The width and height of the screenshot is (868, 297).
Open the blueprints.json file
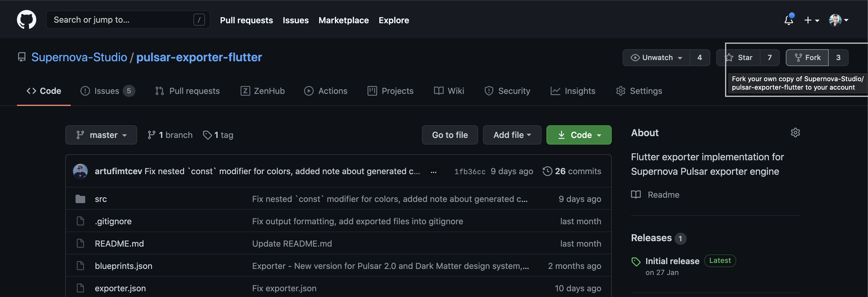click(123, 266)
